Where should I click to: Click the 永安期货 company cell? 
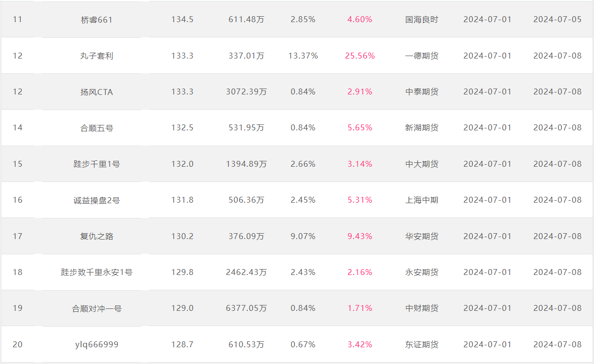[422, 272]
